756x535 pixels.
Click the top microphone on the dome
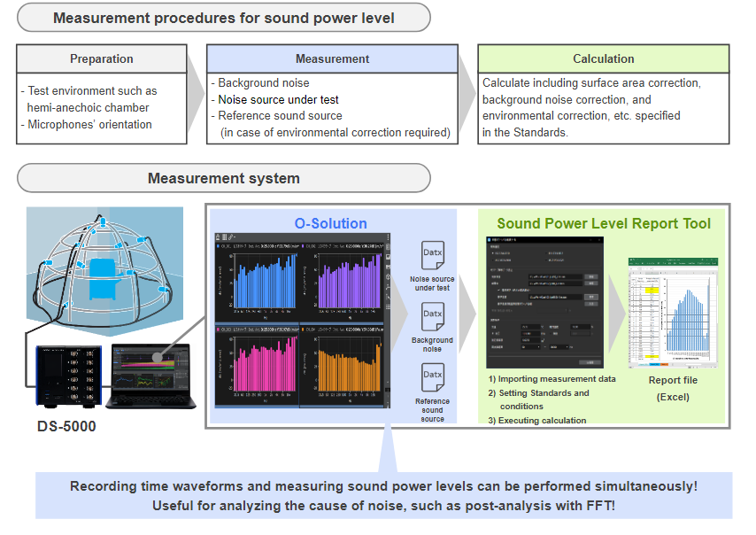pos(103,221)
